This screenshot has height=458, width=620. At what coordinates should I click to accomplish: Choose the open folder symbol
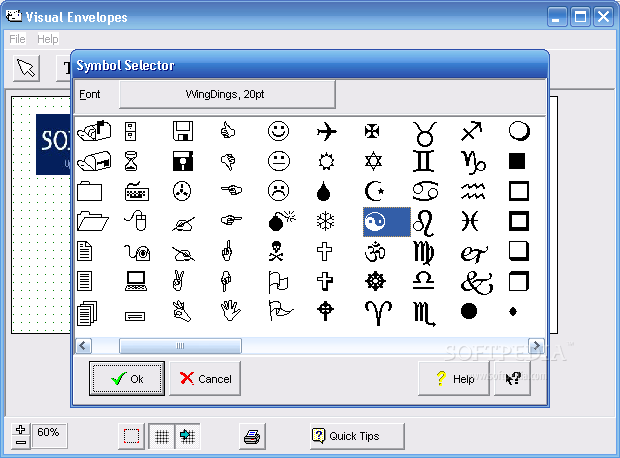pyautogui.click(x=93, y=221)
